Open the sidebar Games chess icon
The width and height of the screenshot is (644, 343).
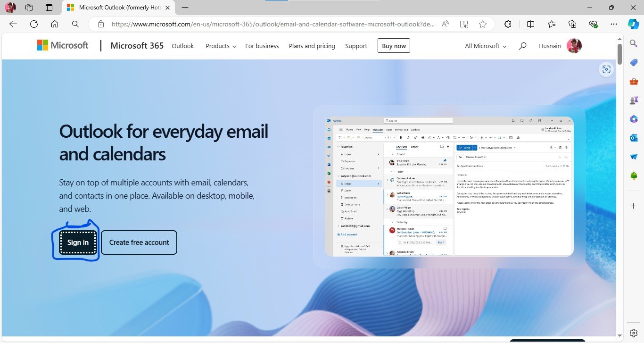(x=634, y=100)
